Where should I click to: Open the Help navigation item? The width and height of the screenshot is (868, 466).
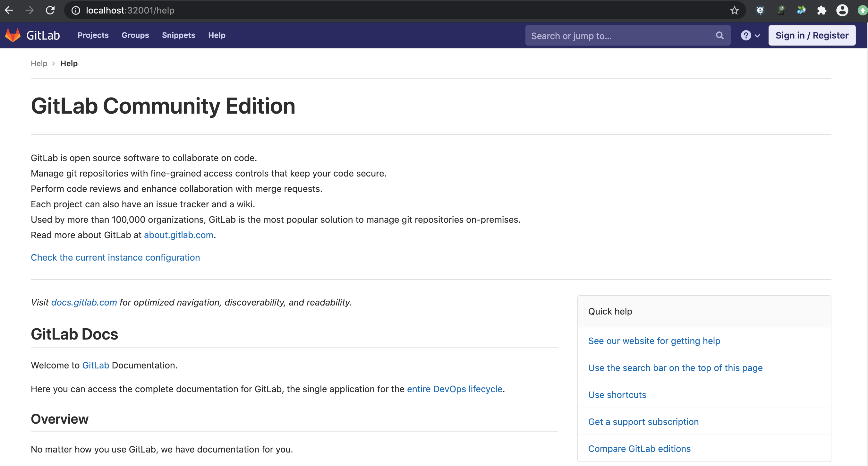coord(217,35)
